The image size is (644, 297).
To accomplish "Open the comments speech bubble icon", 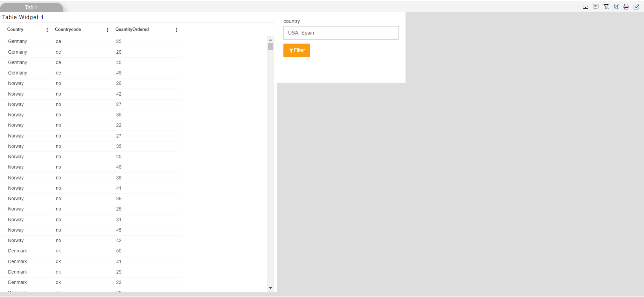I will 596,7.
